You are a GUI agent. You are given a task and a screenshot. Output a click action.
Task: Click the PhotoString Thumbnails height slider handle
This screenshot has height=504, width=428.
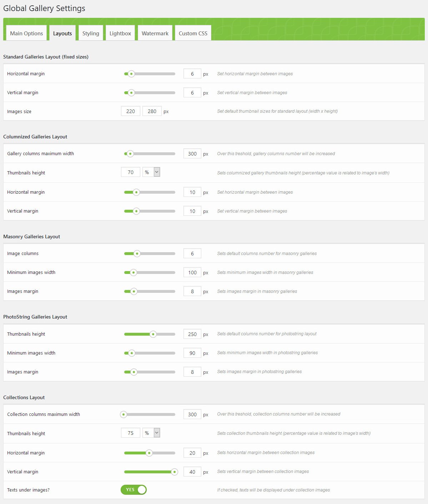pos(153,334)
